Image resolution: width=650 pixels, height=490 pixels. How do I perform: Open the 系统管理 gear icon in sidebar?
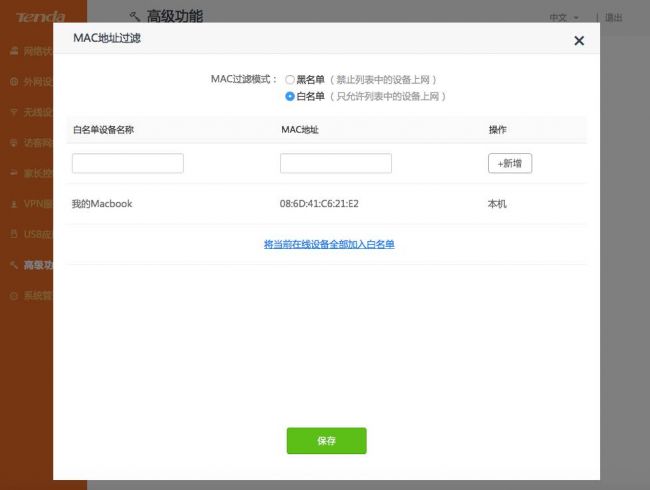pyautogui.click(x=14, y=296)
